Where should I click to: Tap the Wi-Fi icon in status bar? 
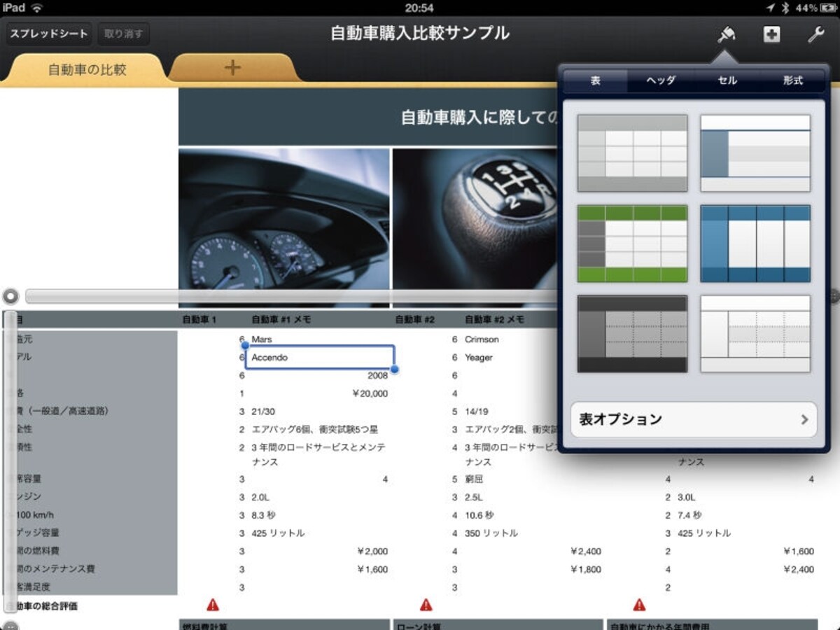[x=36, y=8]
